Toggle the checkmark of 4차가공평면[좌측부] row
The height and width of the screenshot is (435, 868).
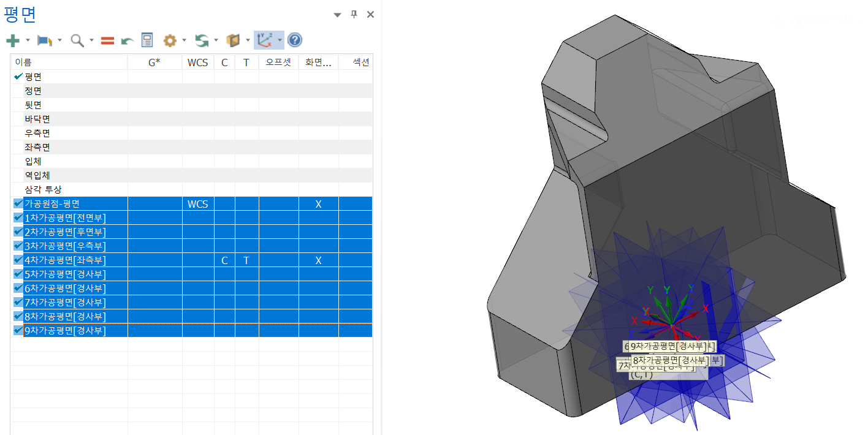pos(18,260)
